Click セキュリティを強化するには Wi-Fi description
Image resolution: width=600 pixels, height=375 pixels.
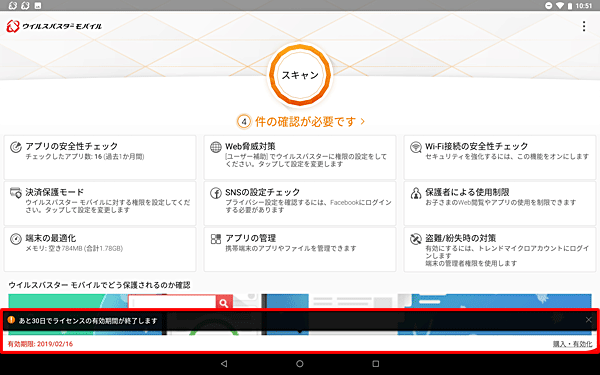click(507, 157)
